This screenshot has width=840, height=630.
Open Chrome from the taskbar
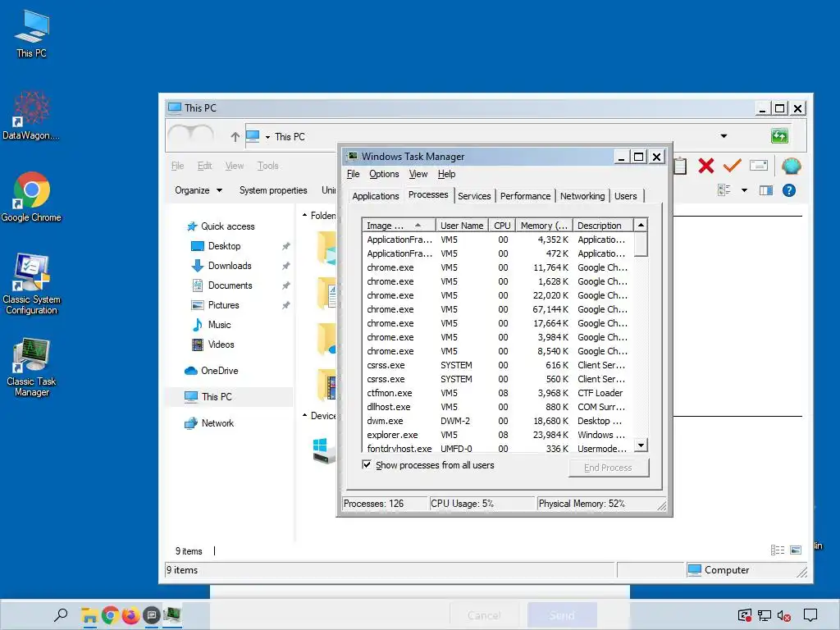(x=110, y=615)
